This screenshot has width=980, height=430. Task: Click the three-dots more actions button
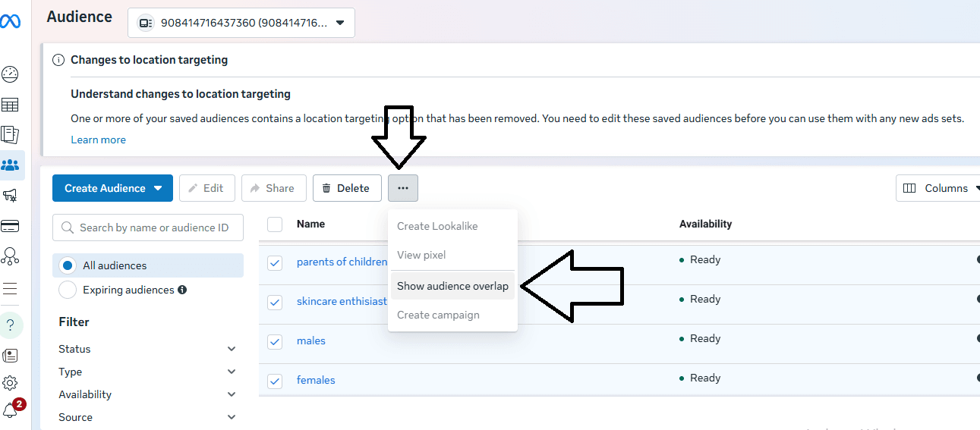[403, 188]
